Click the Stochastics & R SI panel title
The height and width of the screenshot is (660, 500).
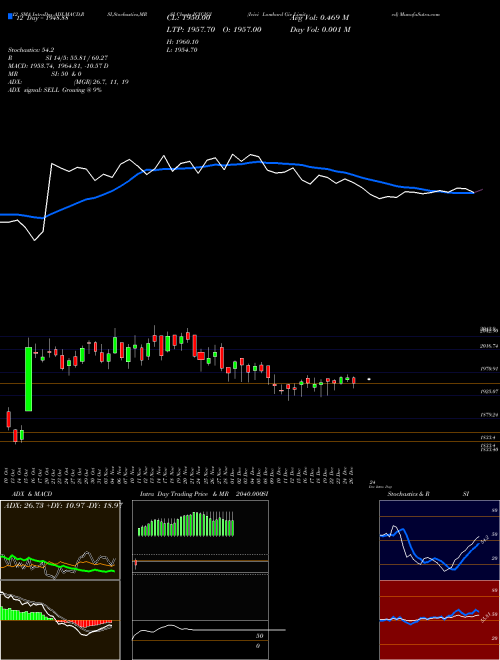point(428,494)
